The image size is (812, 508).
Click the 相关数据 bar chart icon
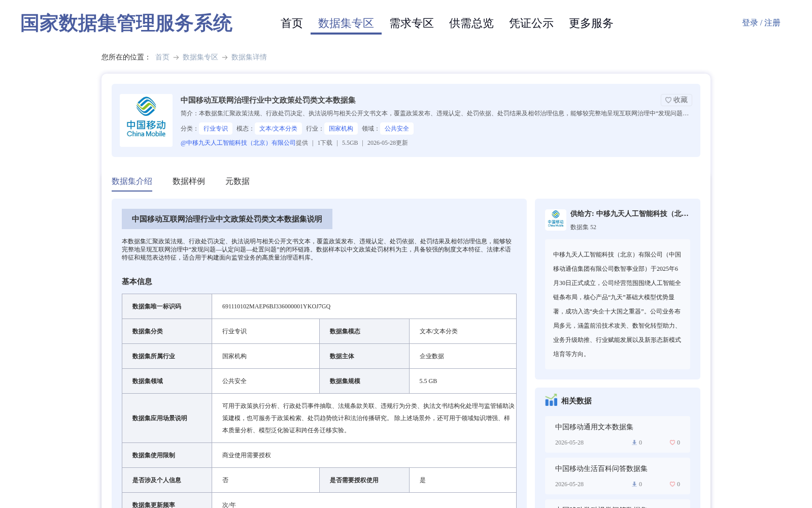[551, 400]
